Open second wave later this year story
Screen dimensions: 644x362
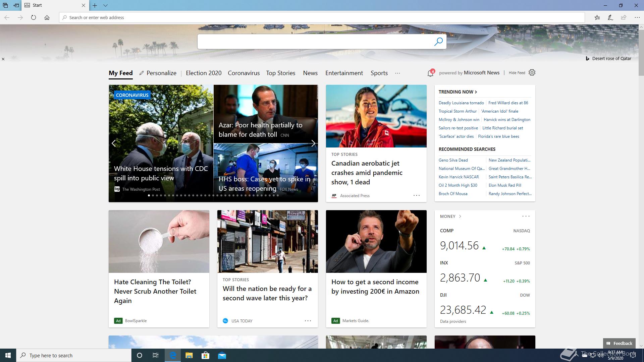[267, 293]
